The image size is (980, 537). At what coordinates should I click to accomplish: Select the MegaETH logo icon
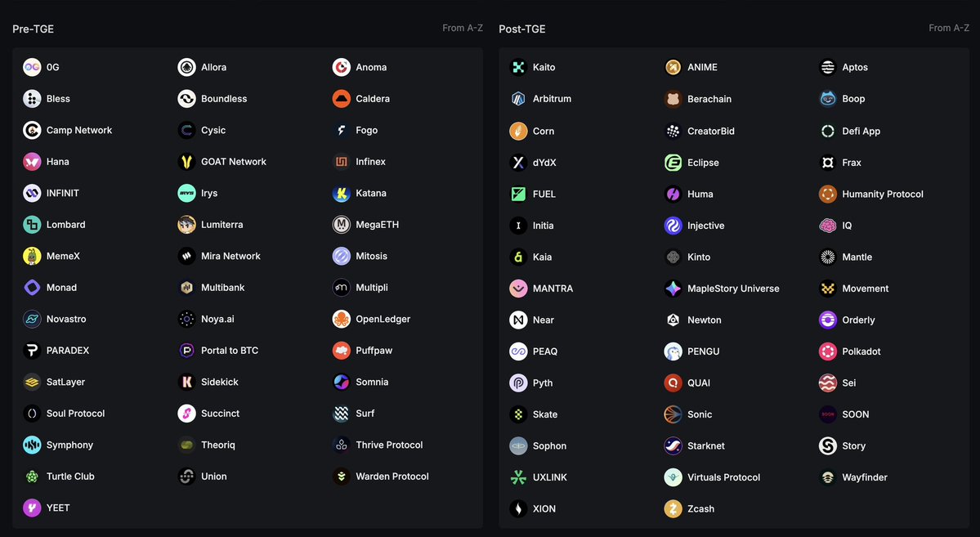click(342, 225)
